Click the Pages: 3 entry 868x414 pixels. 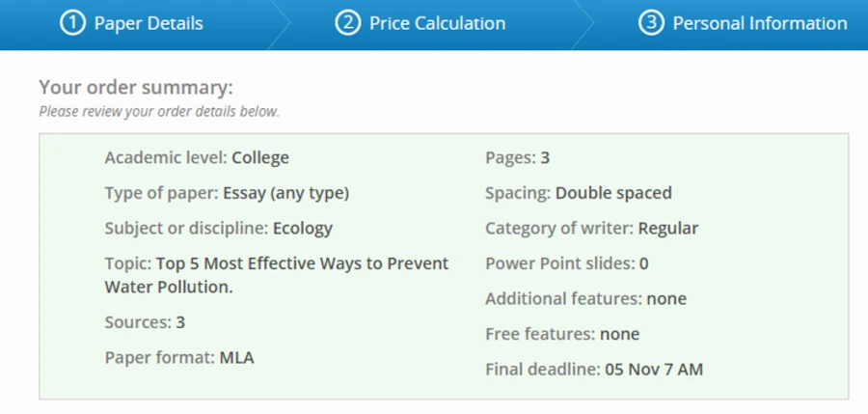tap(517, 157)
